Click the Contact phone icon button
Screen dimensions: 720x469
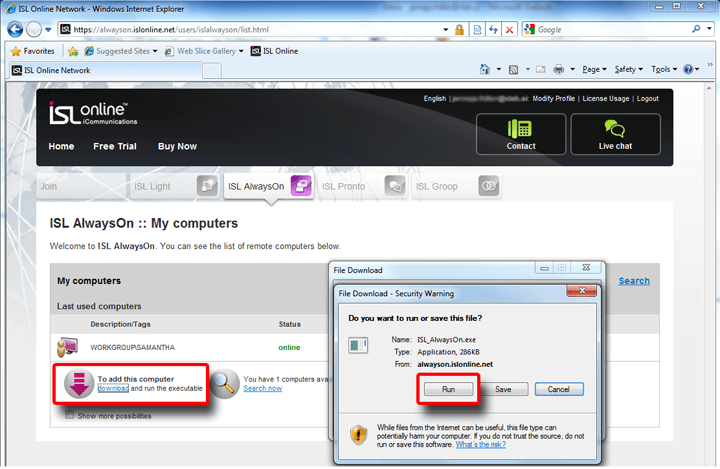[520, 129]
